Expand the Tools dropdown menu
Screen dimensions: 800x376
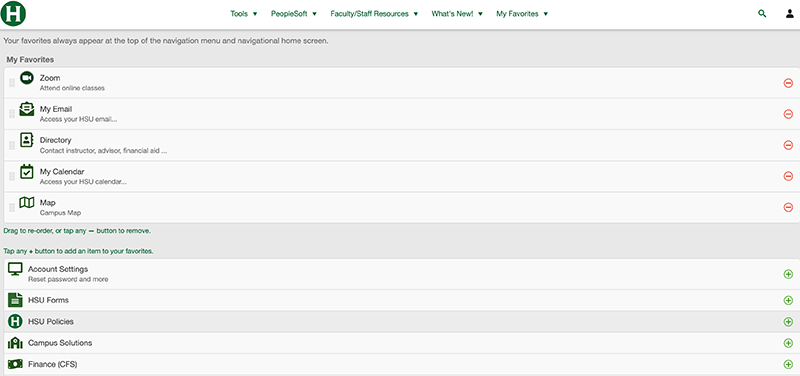pyautogui.click(x=244, y=14)
